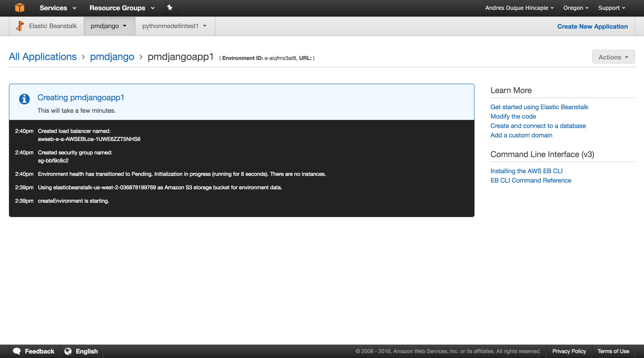Click the Elastic Beanstalk service icon
Image resolution: width=644 pixels, height=358 pixels.
20,26
